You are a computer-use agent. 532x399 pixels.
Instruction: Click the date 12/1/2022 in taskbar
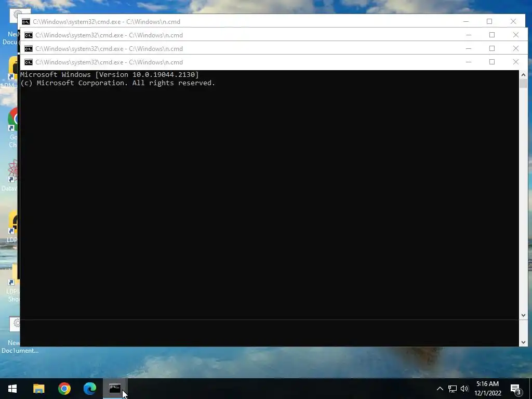488,393
